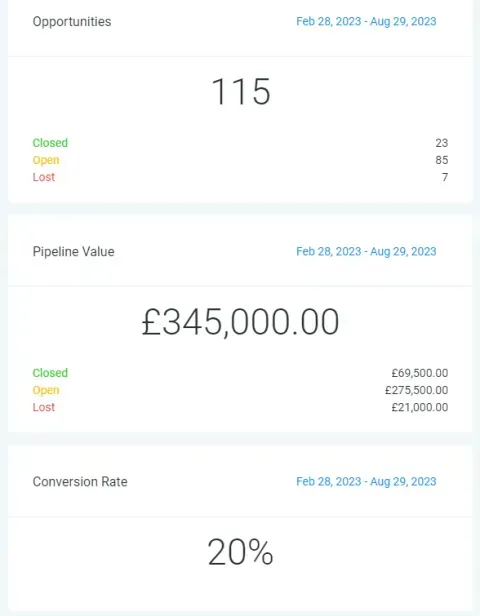Click the 20% conversion rate figure

[x=240, y=552]
